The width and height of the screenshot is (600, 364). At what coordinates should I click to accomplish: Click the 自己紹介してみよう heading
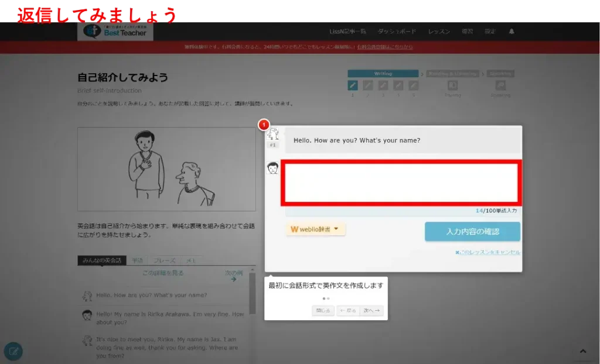coord(123,77)
